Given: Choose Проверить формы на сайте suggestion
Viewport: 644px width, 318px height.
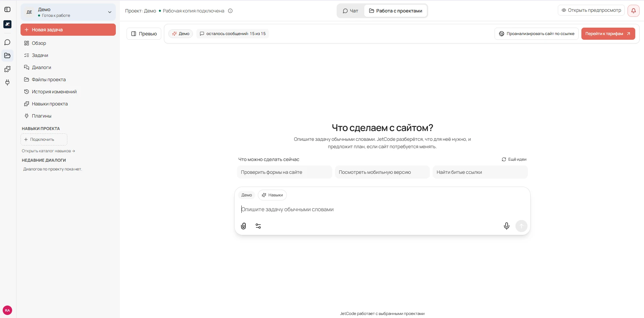Looking at the screenshot, I should (x=284, y=172).
